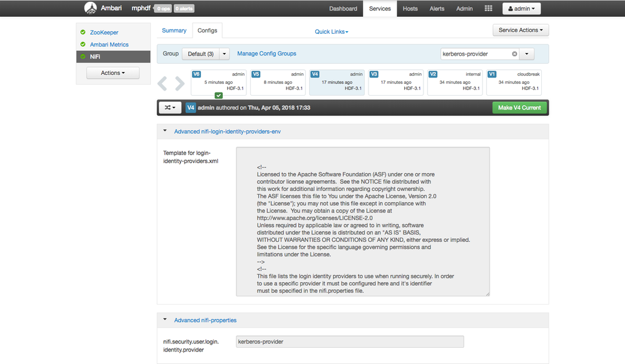Click the login-identity-providers.xml template textarea
The image size is (625, 364).
click(363, 221)
